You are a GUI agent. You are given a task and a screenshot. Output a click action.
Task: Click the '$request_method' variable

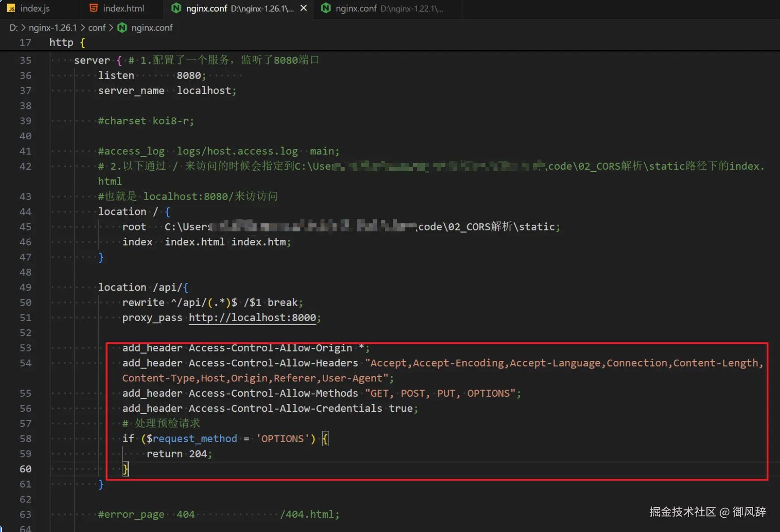tap(192, 439)
